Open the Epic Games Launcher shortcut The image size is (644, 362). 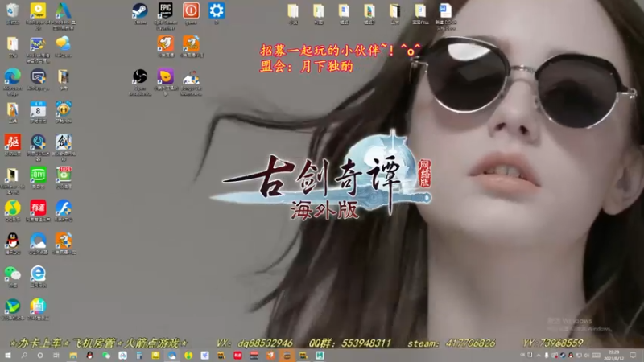pyautogui.click(x=166, y=11)
